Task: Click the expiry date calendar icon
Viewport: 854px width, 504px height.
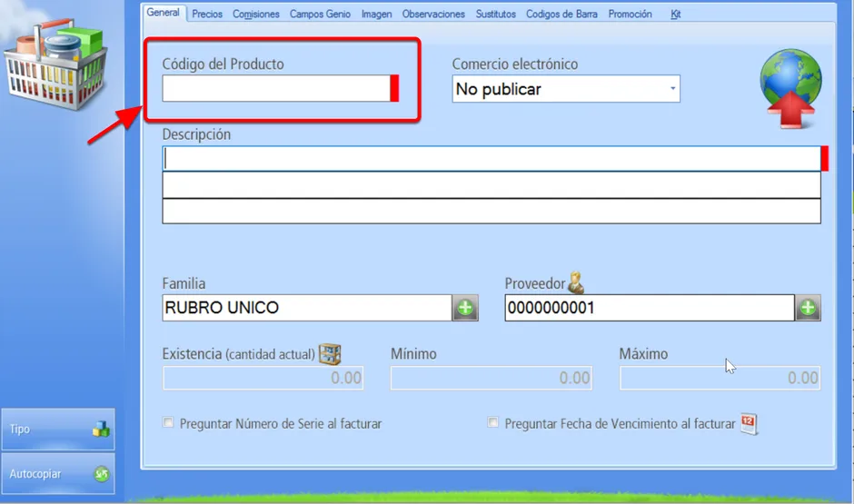Action: pyautogui.click(x=749, y=423)
